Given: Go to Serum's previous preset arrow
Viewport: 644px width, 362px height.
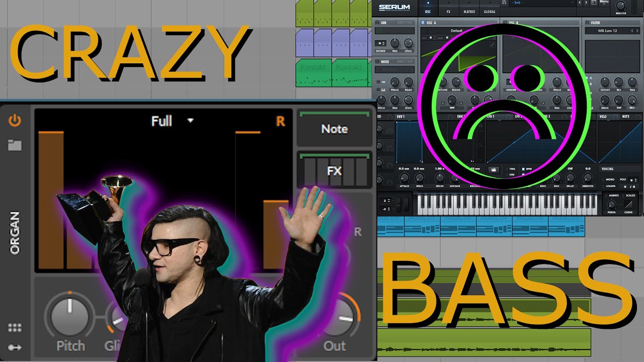Looking at the screenshot, I should click(x=580, y=3).
